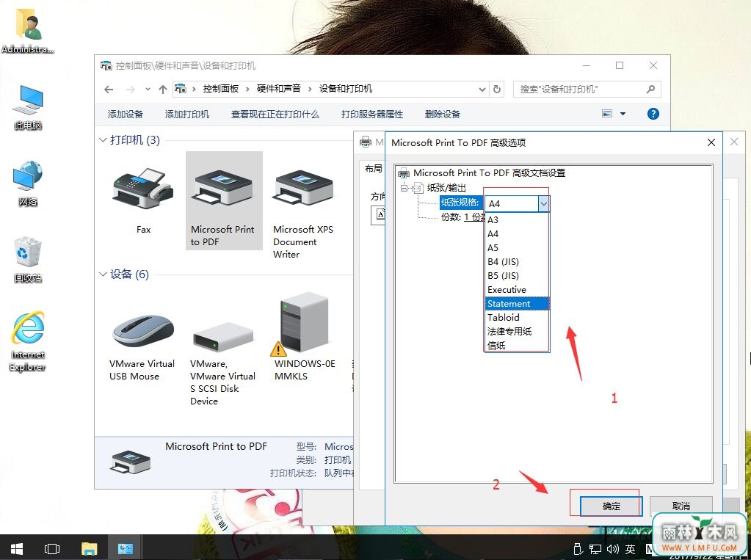The width and height of the screenshot is (751, 560).
Task: Launch Internet Explorer from desktop
Action: tap(28, 342)
